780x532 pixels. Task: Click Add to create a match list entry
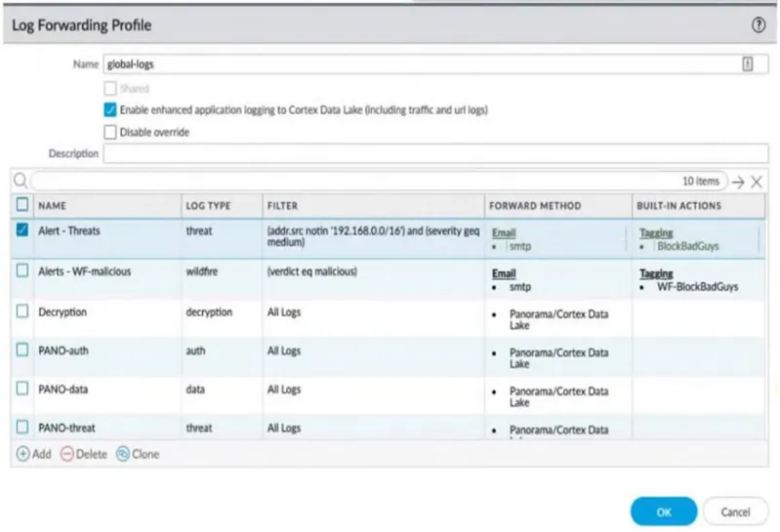click(x=34, y=454)
